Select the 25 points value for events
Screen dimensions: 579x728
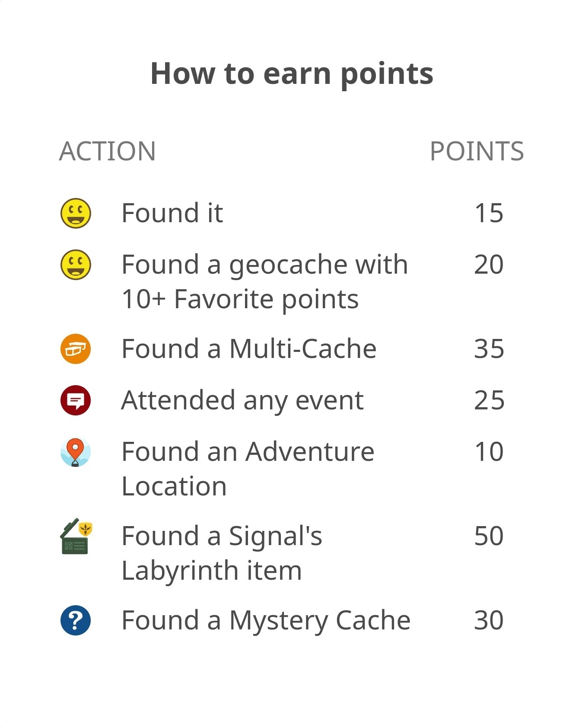coord(489,400)
